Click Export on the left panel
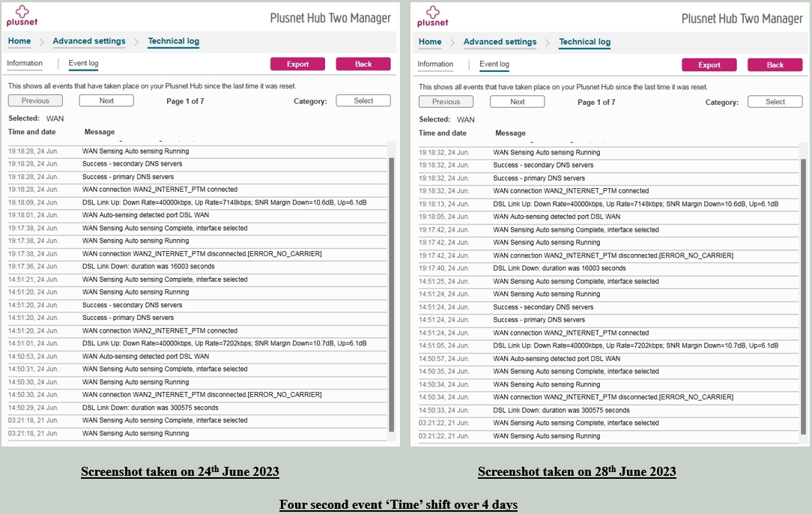The width and height of the screenshot is (812, 514). click(297, 64)
